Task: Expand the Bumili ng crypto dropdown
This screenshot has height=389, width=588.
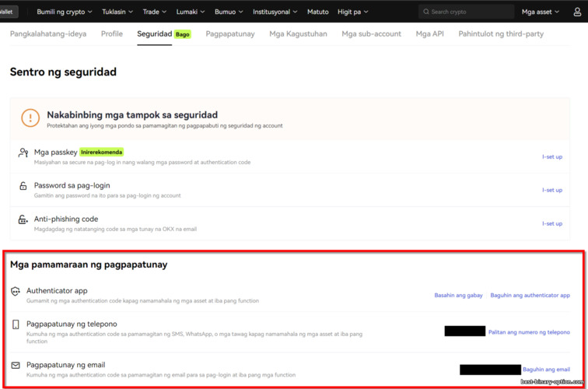Action: (65, 12)
